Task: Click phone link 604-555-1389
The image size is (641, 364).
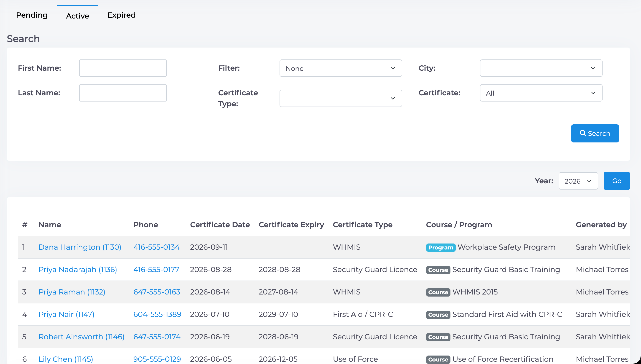Action: 157,314
